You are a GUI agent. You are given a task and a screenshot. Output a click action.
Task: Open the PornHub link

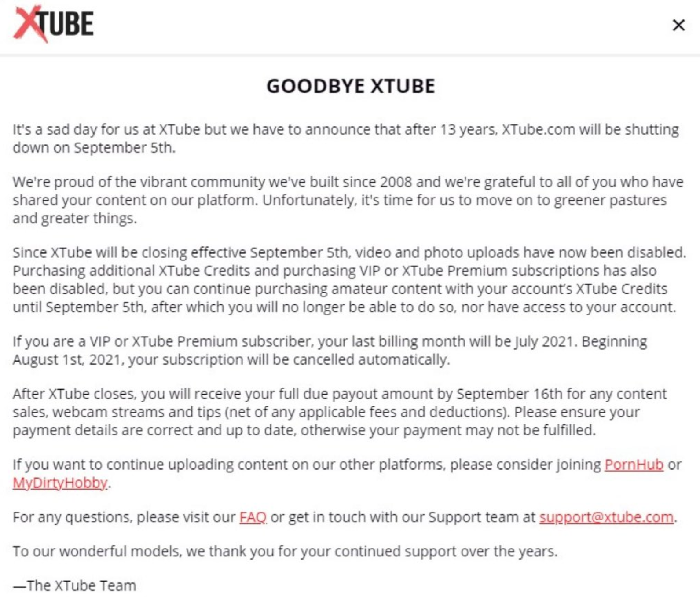point(634,465)
